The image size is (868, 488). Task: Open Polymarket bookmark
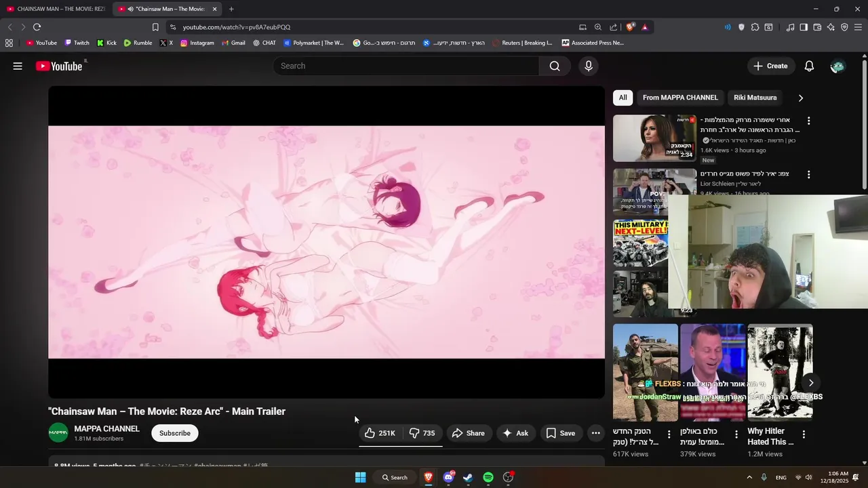tap(314, 43)
